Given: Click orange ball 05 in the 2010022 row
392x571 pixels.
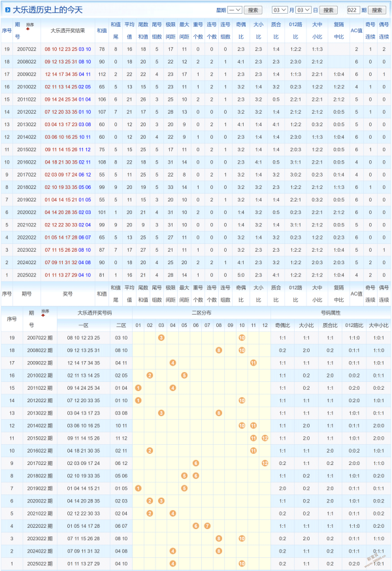Looking at the screenshot, I should click(x=184, y=375).
